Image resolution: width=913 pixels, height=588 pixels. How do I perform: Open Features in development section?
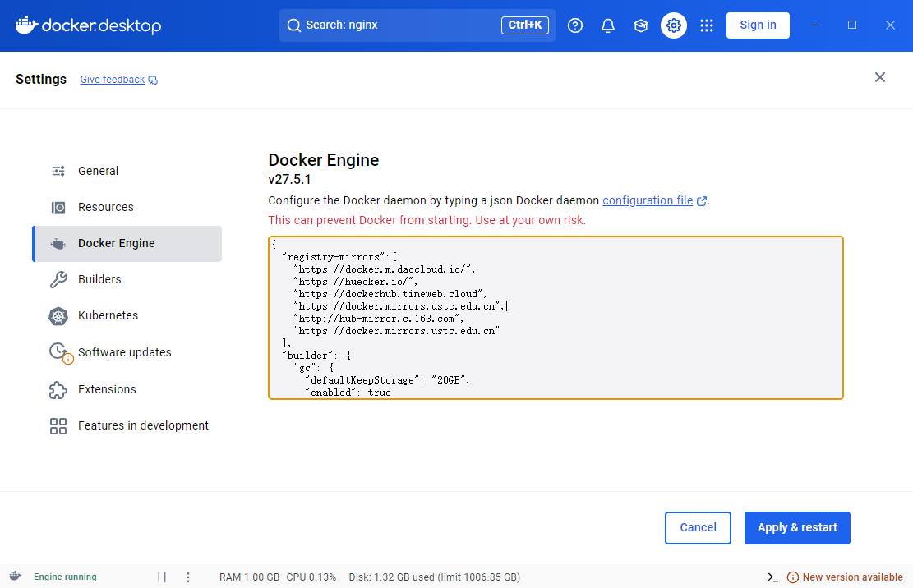coord(127,426)
